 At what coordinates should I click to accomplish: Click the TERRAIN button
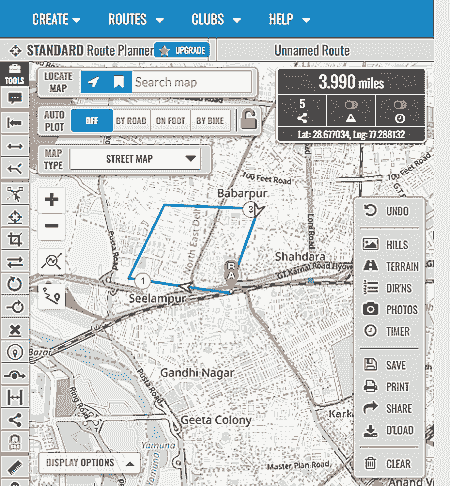click(390, 266)
